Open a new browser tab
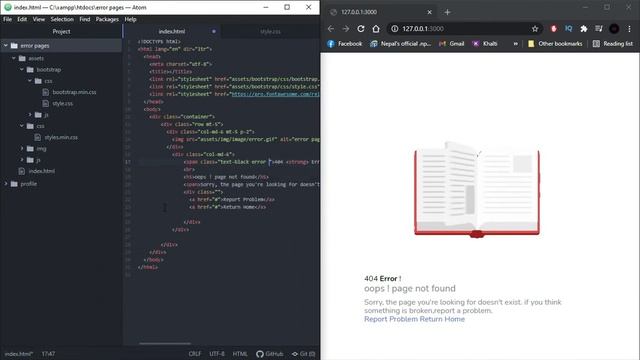This screenshot has height=360, width=640. click(447, 12)
